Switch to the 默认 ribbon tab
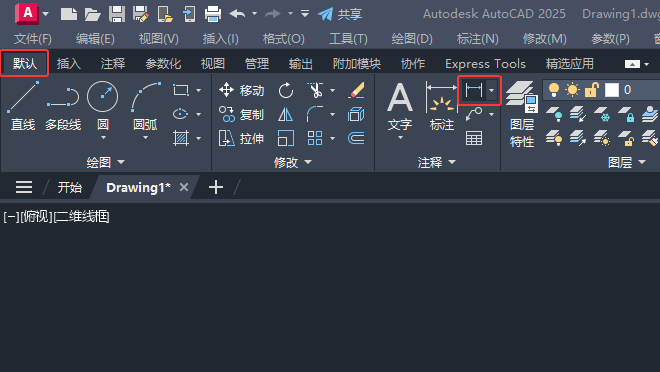 pyautogui.click(x=25, y=64)
